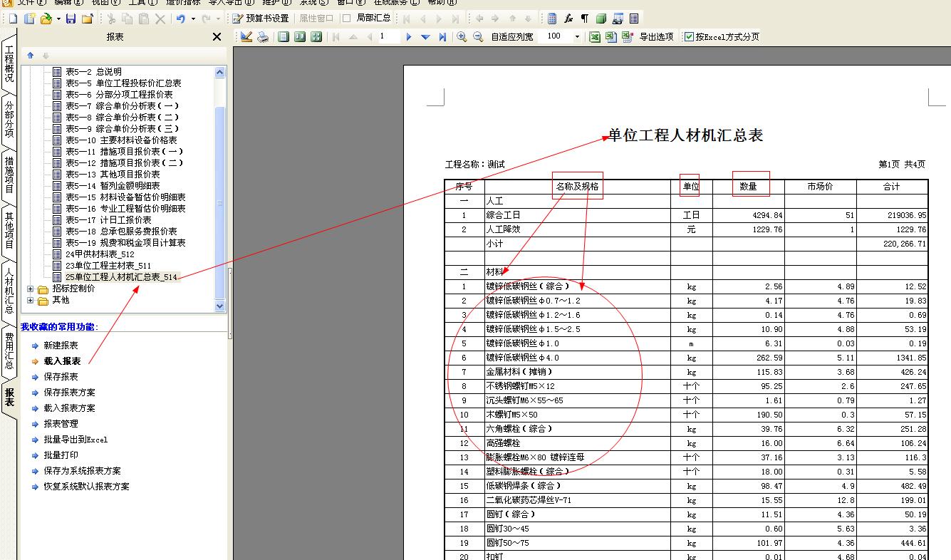
Task: Click the 新建报表 link
Action: [61, 346]
